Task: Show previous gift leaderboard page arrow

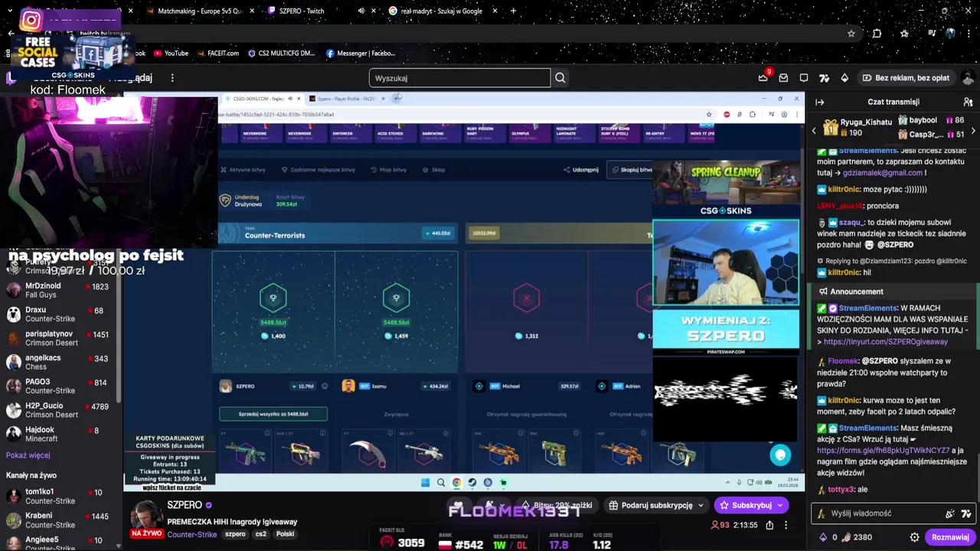Action: click(814, 132)
